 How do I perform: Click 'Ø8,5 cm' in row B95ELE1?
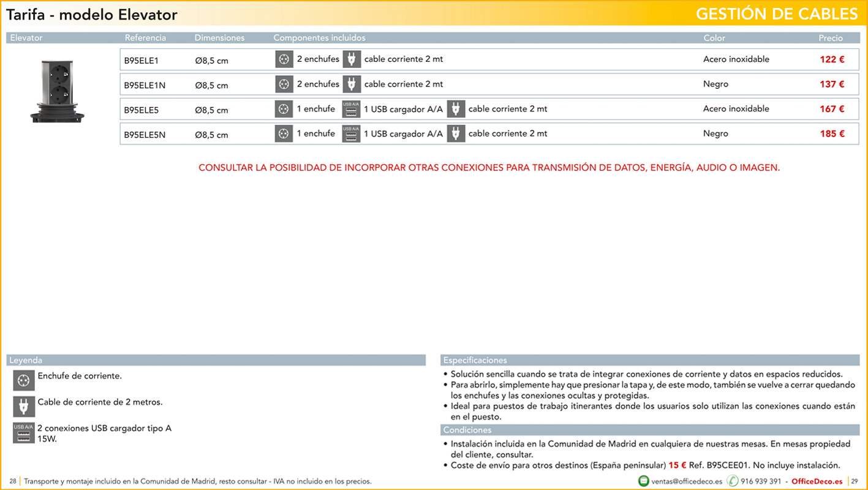pos(211,61)
